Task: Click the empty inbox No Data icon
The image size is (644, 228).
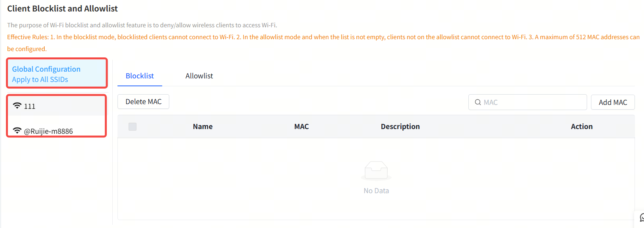Action: 376,171
